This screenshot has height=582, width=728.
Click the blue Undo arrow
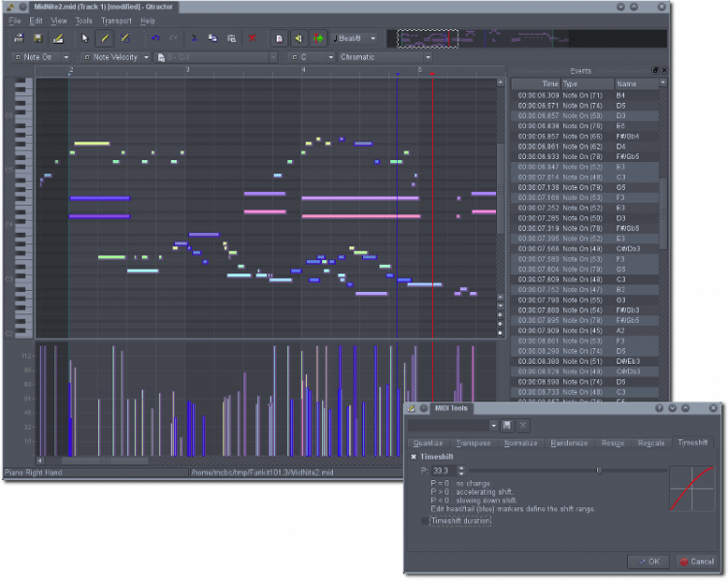(x=155, y=39)
